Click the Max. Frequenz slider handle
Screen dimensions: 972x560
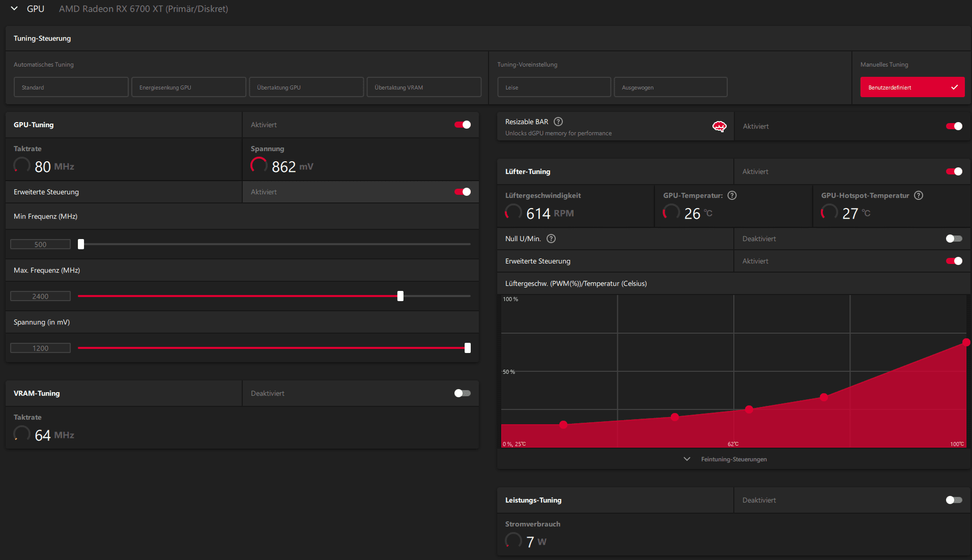pyautogui.click(x=401, y=296)
